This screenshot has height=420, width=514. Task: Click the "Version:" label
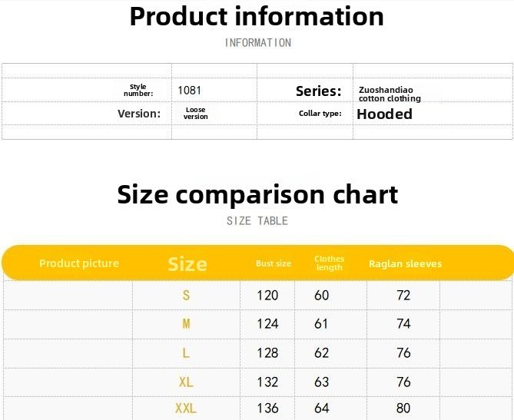(x=139, y=114)
